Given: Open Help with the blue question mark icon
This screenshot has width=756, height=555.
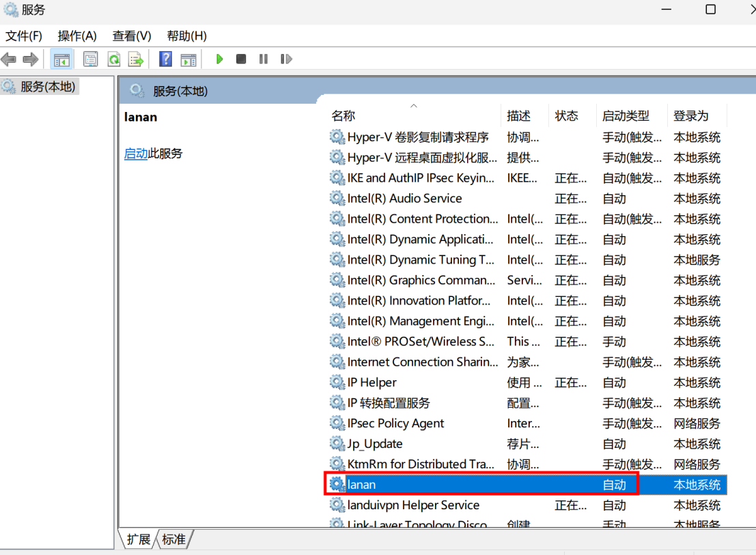Looking at the screenshot, I should pos(165,59).
